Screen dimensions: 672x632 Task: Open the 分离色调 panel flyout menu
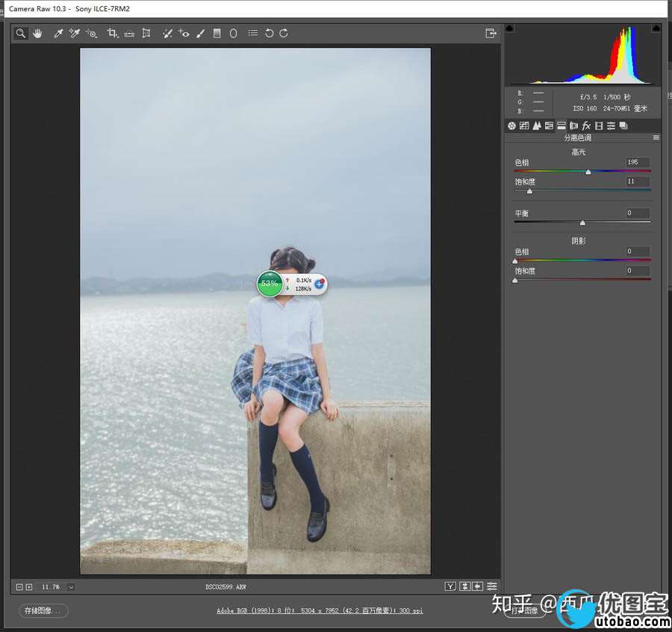pos(656,137)
